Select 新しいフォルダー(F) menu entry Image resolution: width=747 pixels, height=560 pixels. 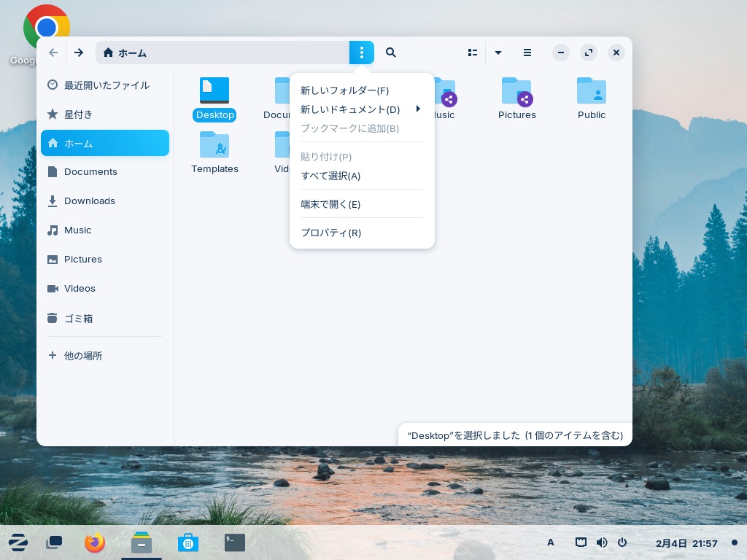click(345, 90)
